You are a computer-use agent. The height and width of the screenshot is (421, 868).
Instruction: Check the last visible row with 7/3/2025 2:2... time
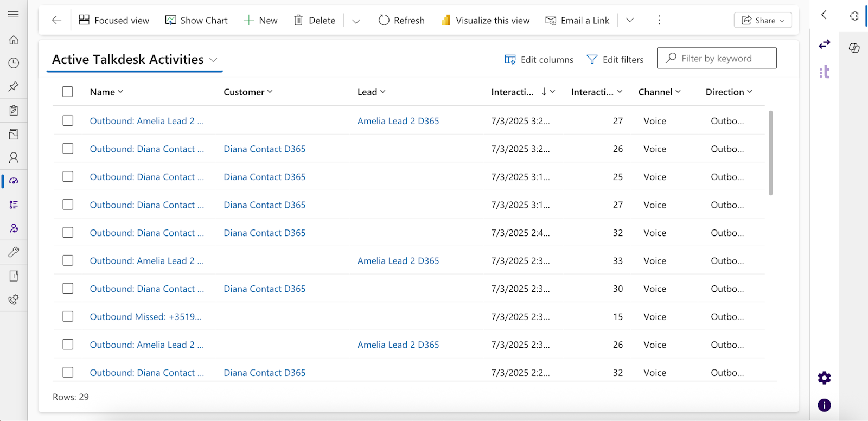pyautogui.click(x=68, y=372)
